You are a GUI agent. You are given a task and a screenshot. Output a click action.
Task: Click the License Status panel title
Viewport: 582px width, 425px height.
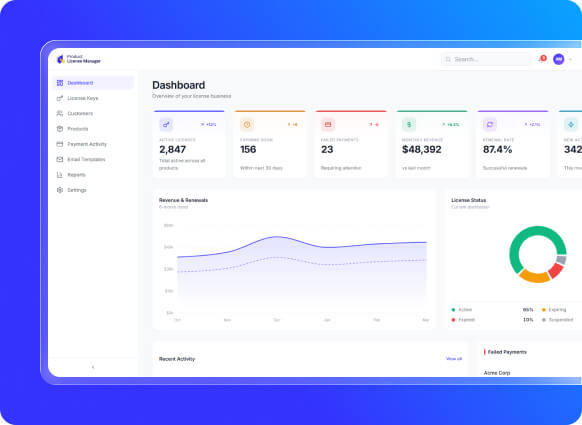click(468, 200)
